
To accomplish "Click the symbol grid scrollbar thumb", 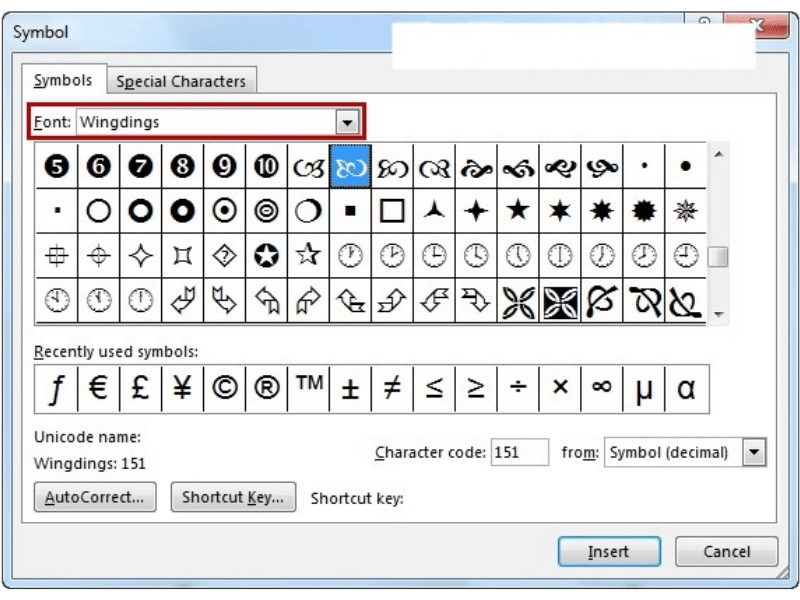I will [x=718, y=257].
